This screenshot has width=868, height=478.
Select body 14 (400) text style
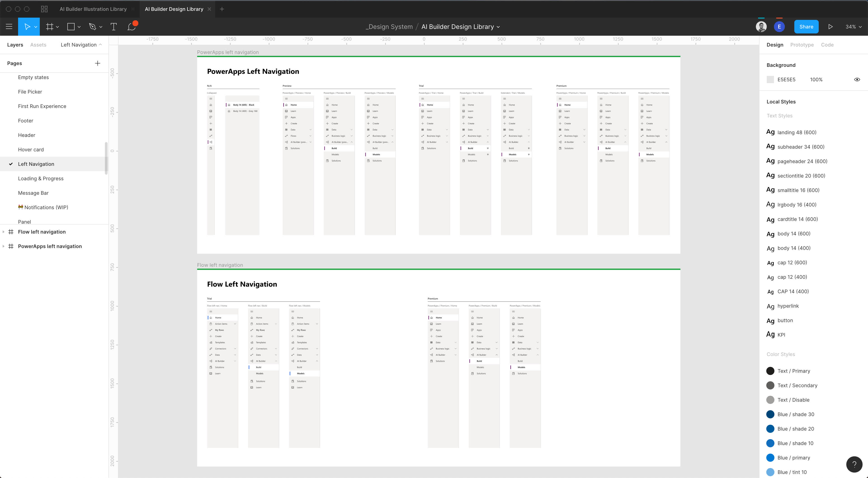point(788,248)
